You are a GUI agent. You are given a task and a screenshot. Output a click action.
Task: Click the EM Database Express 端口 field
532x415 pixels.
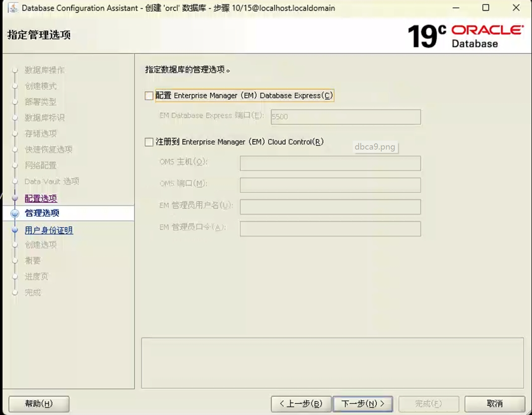click(x=345, y=117)
